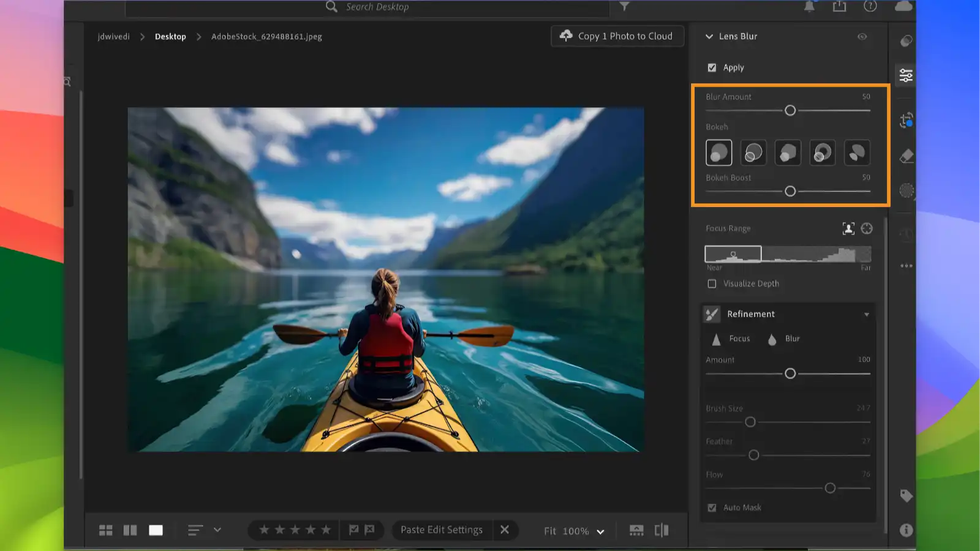Select the circle bokeh shape
The image size is (980, 551).
719,152
